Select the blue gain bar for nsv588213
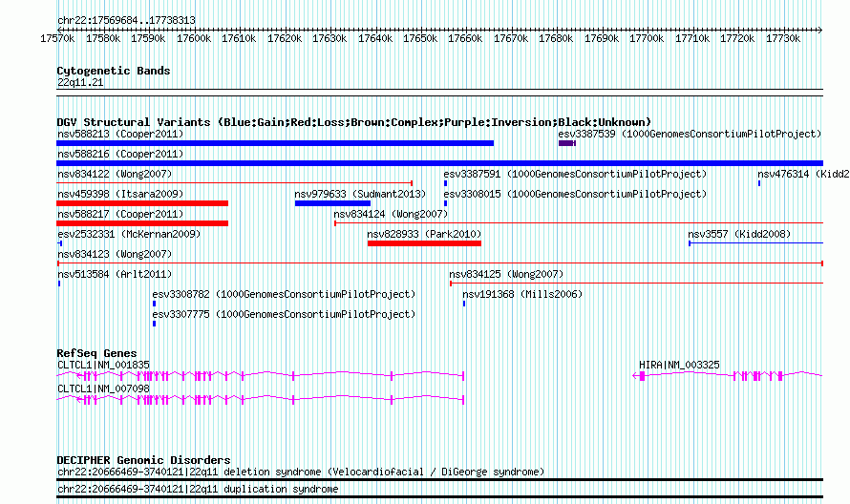Screen dimensions: 850x504 tap(275, 143)
